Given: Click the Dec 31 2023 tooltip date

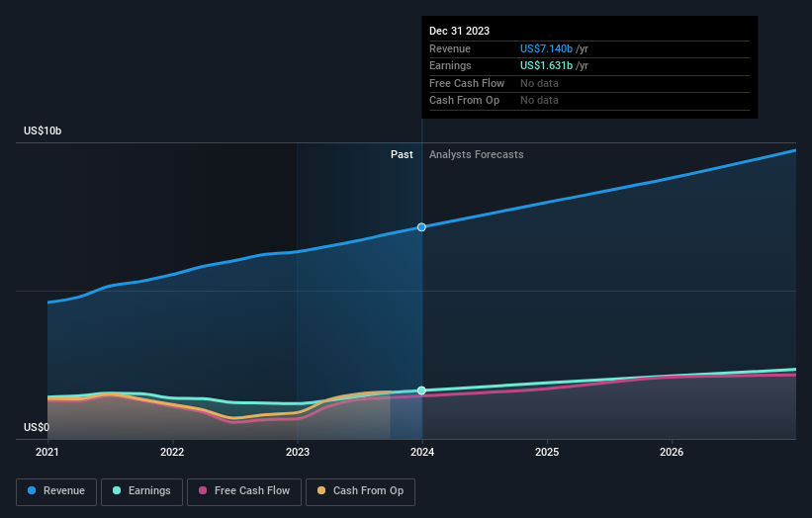Looking at the screenshot, I should (459, 31).
